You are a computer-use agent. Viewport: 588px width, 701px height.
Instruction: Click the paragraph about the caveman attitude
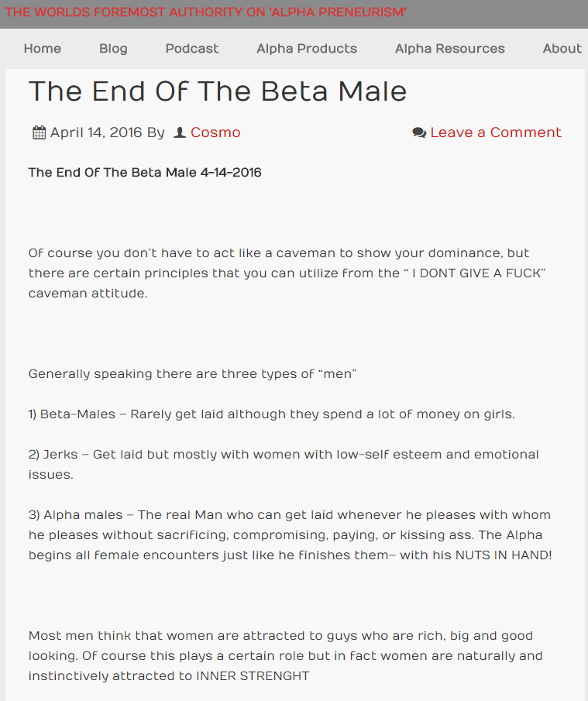287,273
